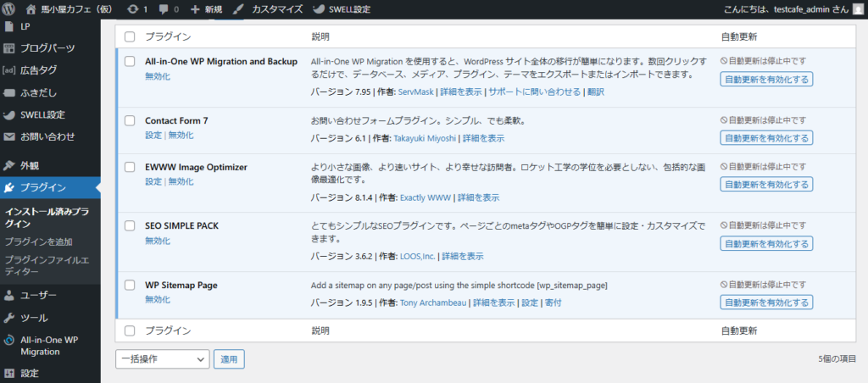Check the SEO SIMPLE PACK checkbox

(x=130, y=225)
